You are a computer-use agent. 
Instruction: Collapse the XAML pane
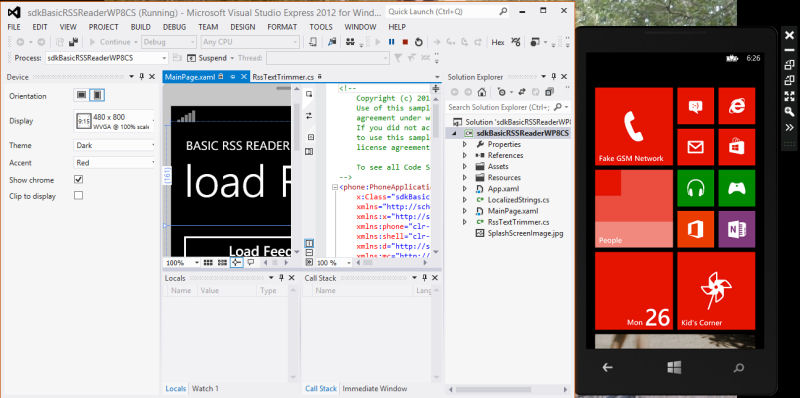point(309,262)
